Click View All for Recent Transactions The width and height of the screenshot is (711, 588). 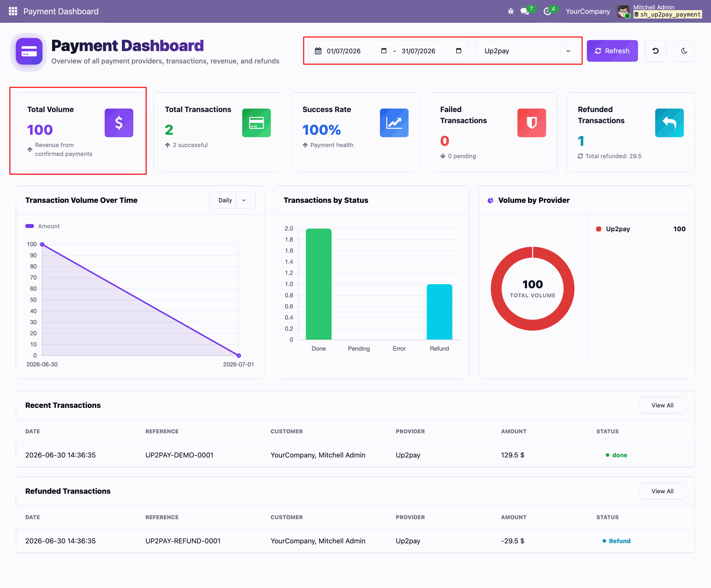(x=662, y=405)
